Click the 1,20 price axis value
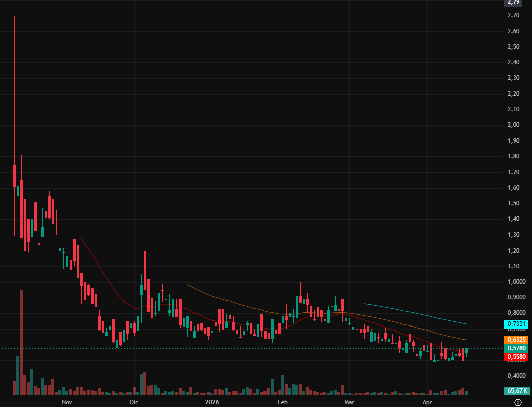Screen dimensions: 532x407 pos(514,250)
